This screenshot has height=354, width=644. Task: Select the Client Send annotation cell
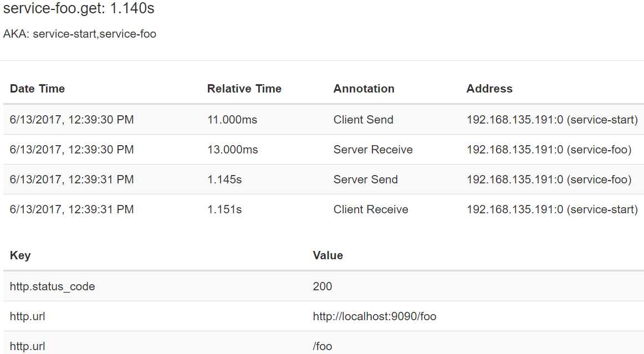coord(364,120)
